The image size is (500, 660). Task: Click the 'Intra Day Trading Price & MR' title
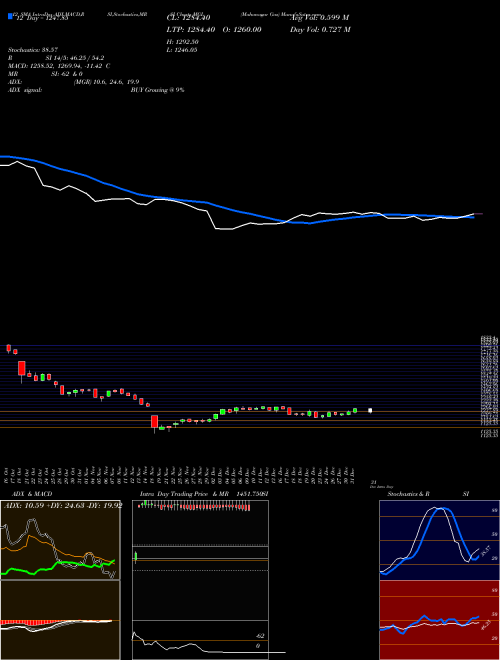pyautogui.click(x=184, y=494)
